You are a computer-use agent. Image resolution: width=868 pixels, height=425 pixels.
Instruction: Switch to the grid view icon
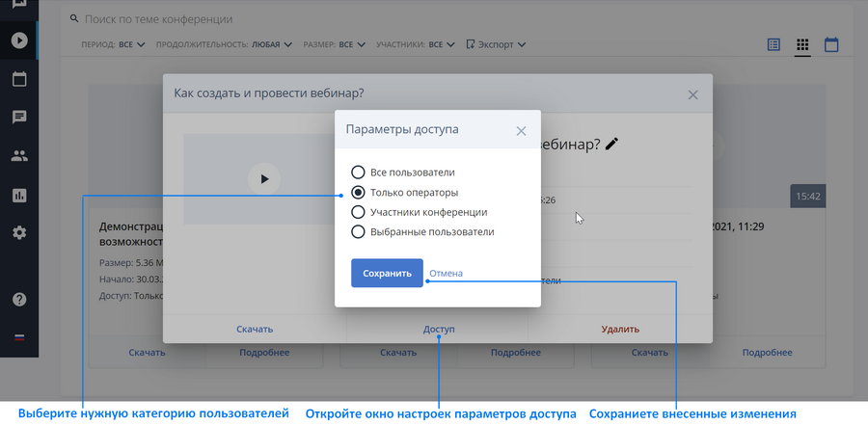[802, 45]
